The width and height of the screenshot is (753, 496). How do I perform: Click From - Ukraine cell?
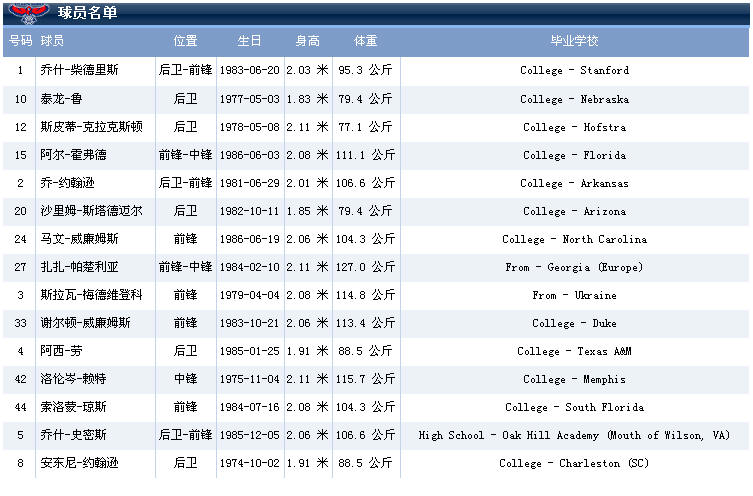[x=574, y=295]
